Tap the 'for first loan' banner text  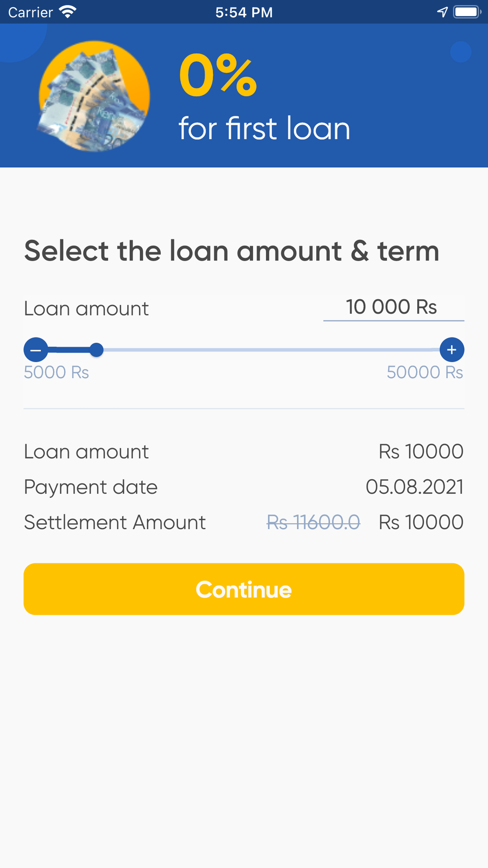264,128
